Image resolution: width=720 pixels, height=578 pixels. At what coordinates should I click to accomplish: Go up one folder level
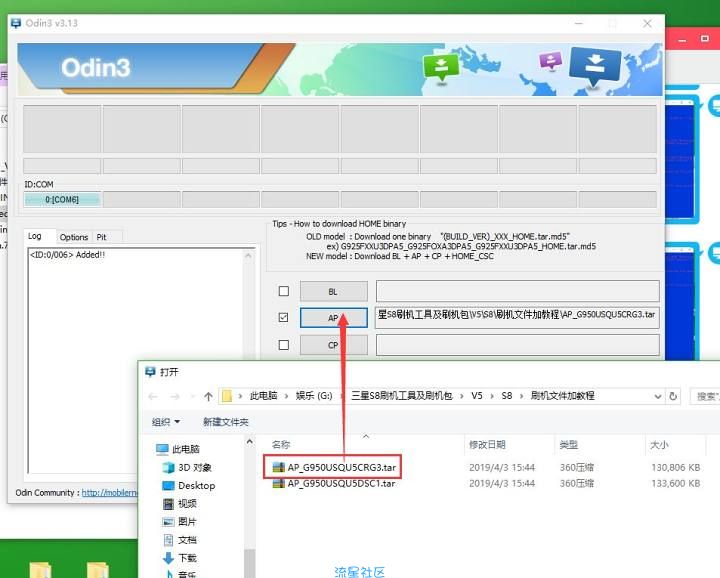tap(208, 396)
